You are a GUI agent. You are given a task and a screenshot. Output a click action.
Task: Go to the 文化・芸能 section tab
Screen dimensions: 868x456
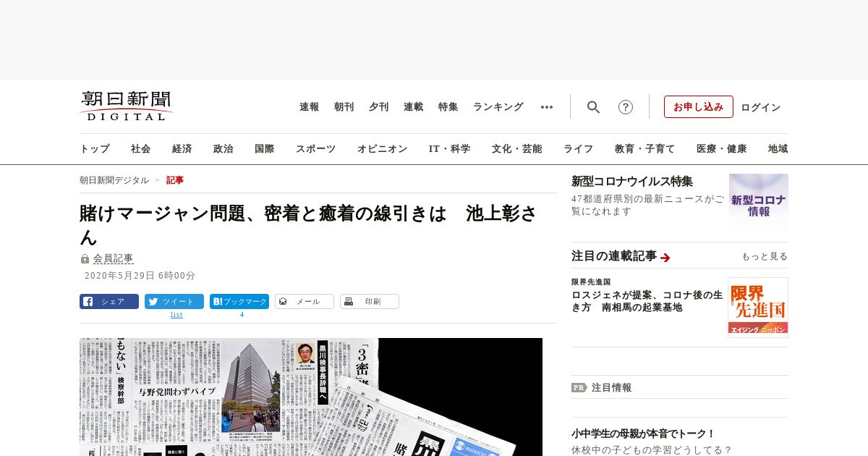pyautogui.click(x=517, y=149)
